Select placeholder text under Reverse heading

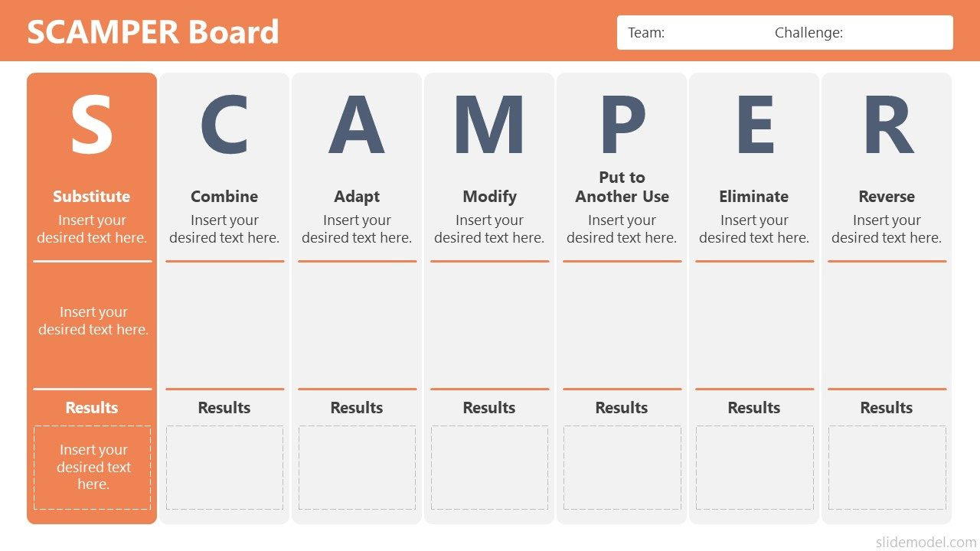click(887, 229)
